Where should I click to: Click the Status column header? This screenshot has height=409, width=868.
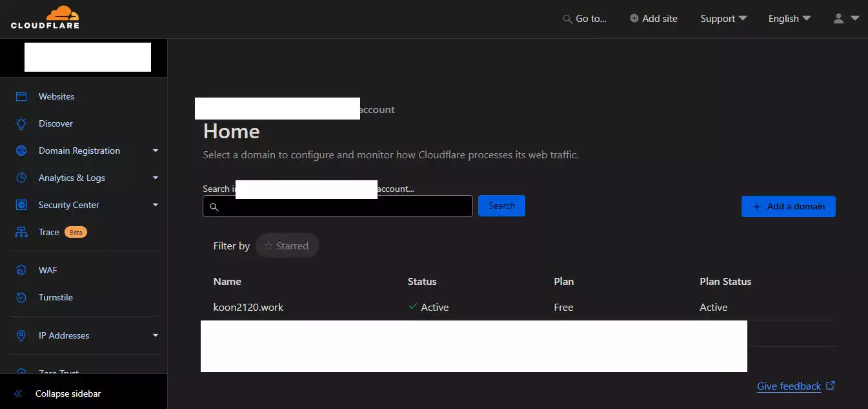(422, 281)
